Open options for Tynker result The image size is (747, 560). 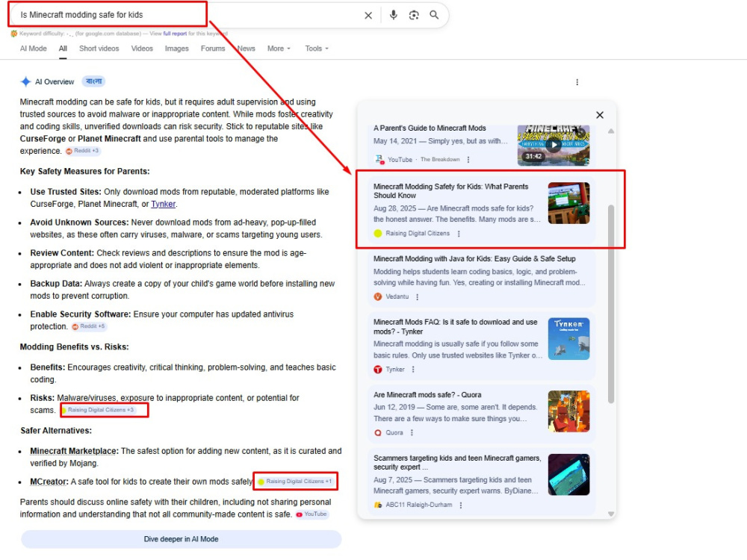coord(413,369)
